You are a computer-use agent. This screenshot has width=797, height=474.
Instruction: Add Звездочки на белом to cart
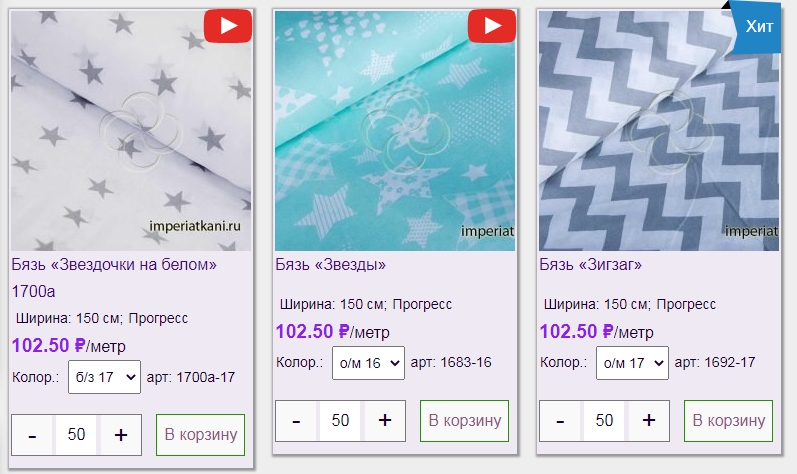(x=200, y=435)
